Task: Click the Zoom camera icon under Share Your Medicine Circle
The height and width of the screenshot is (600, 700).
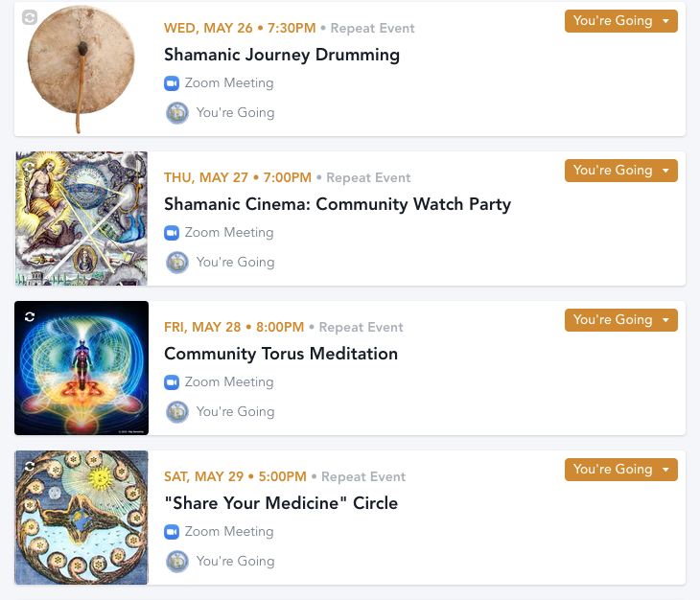Action: click(172, 532)
